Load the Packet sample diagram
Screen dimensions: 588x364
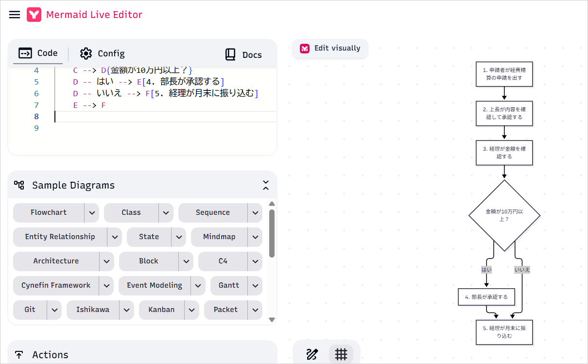pyautogui.click(x=226, y=310)
